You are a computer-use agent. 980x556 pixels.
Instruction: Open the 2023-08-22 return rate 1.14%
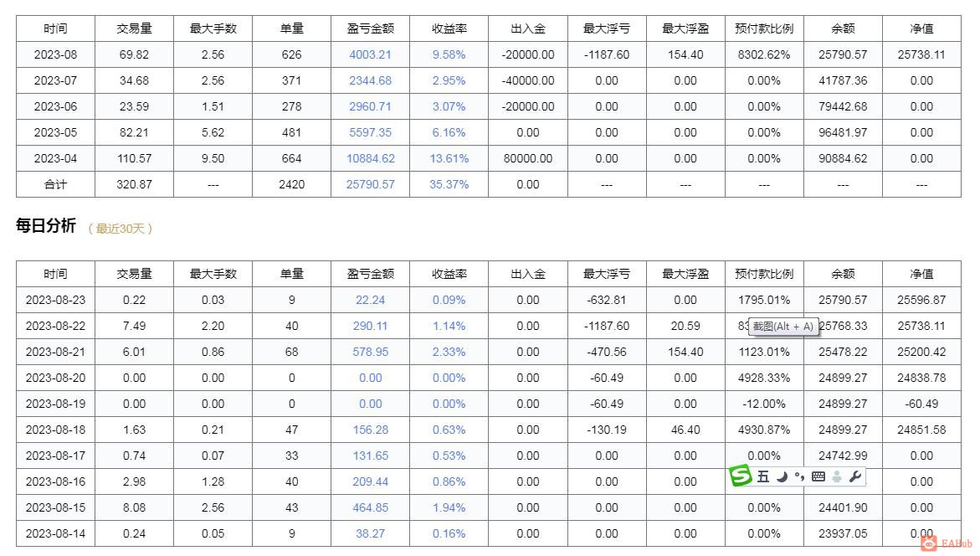pyautogui.click(x=449, y=326)
